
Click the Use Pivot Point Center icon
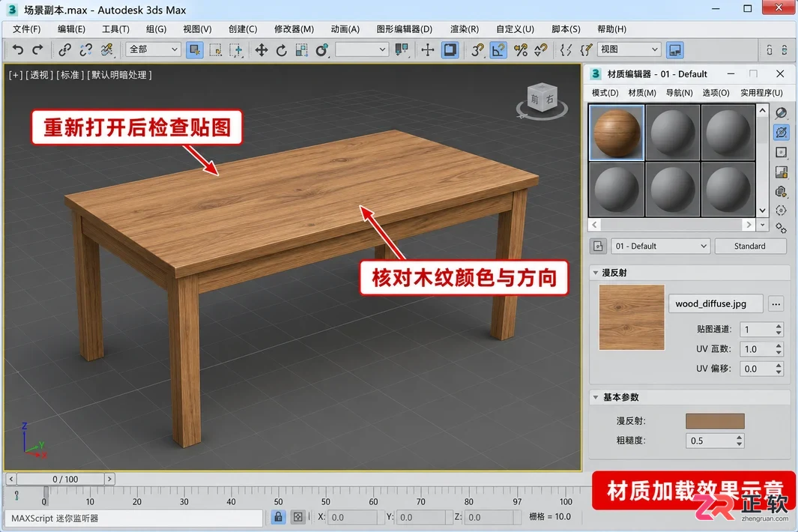point(402,50)
